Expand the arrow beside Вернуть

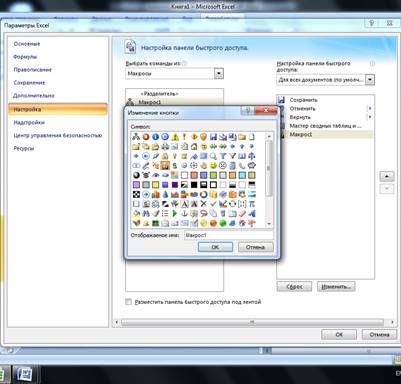pos(370,117)
